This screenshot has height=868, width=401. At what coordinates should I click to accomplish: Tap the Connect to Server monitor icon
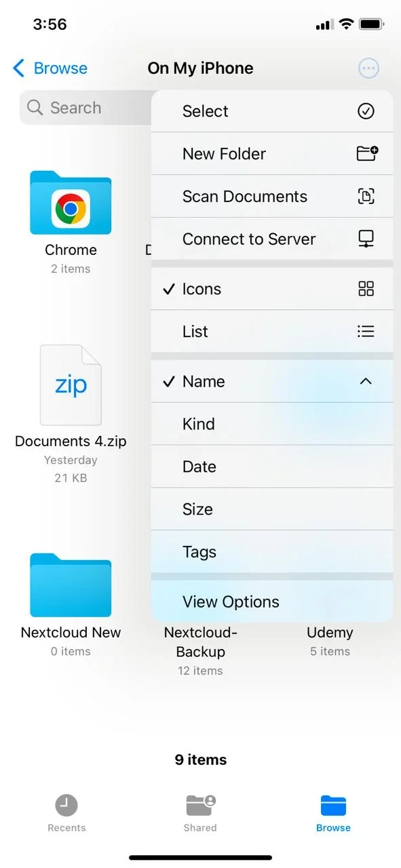coord(366,239)
